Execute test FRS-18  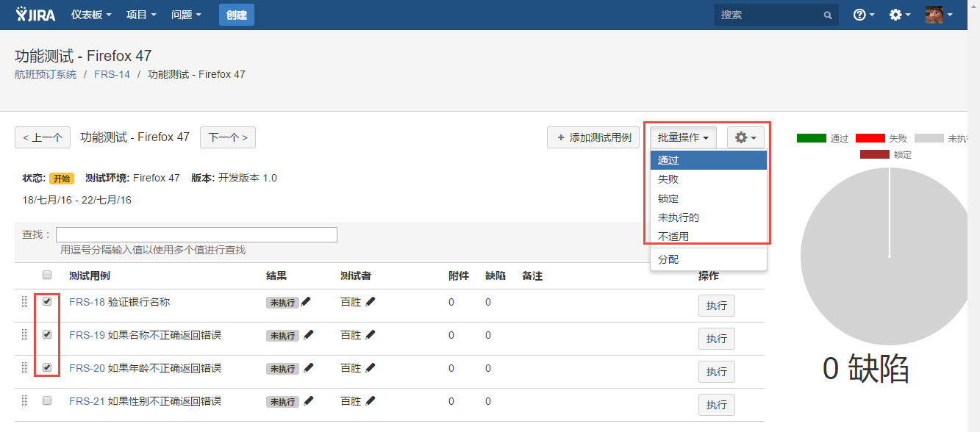click(717, 306)
